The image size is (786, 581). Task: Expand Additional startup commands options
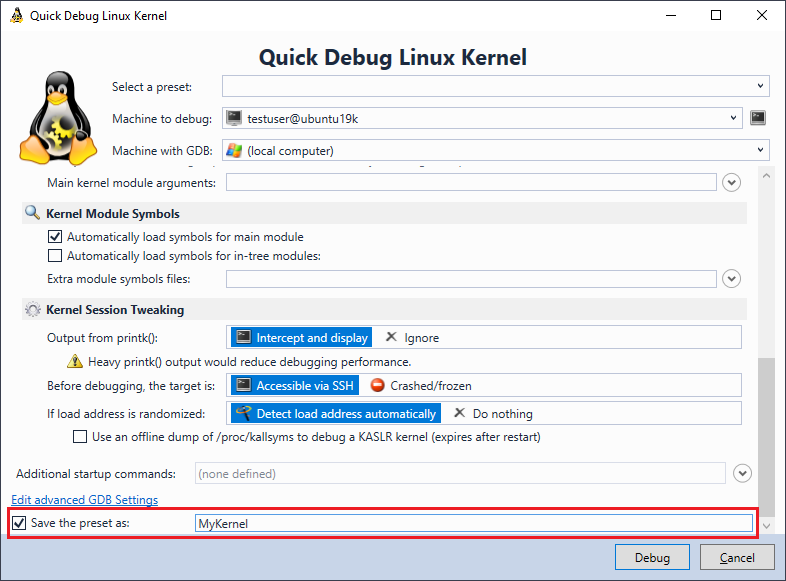[742, 473]
